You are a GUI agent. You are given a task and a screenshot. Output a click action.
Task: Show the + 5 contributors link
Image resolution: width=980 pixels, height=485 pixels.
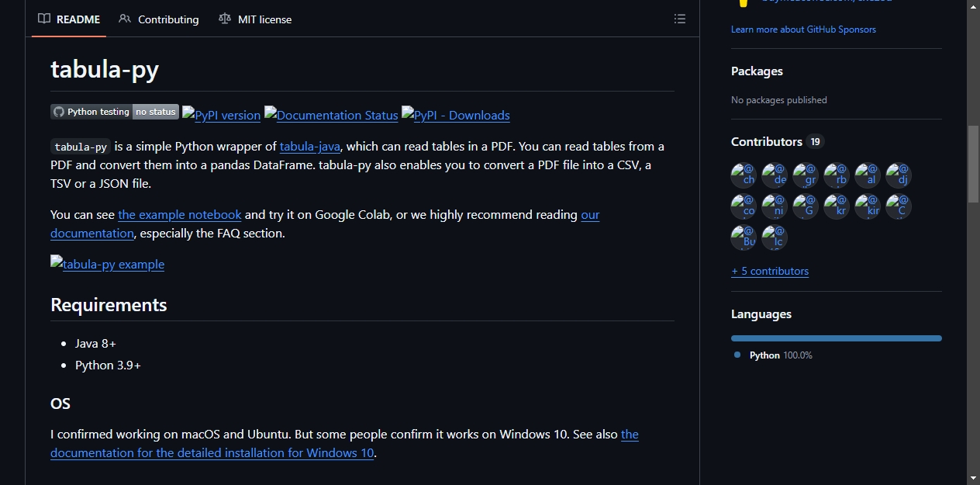coord(770,271)
